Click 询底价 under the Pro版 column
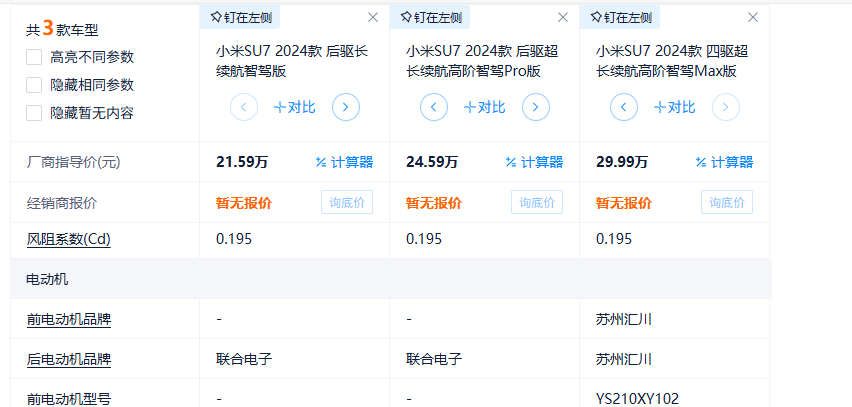 pyautogui.click(x=537, y=202)
